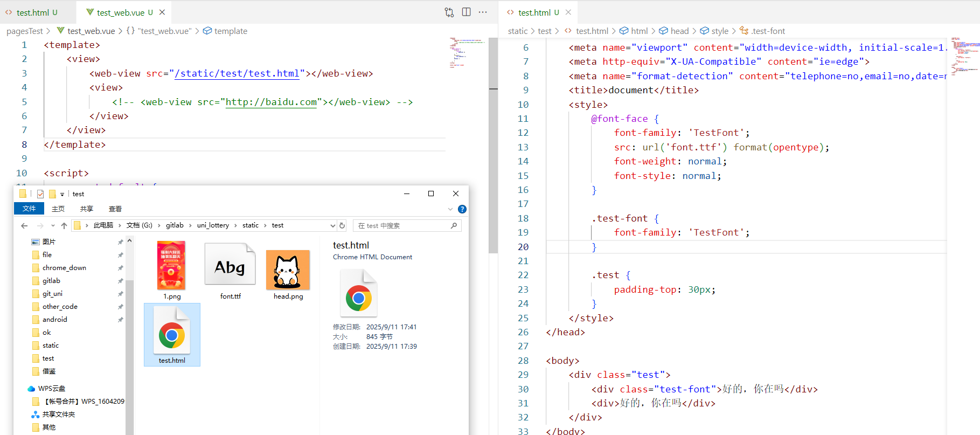Click the Open Changes icon in editor toolbar
Viewport: 980px width, 435px height.
point(449,12)
